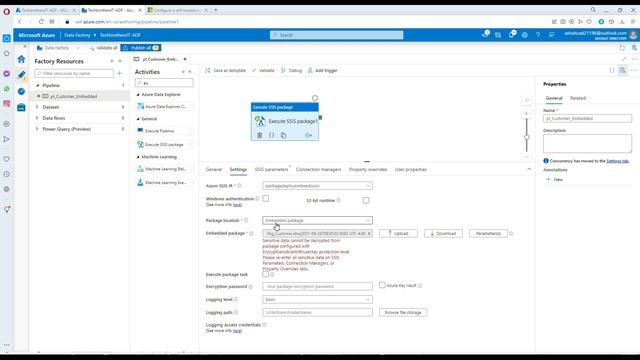Focus Filter resources by name box
Image resolution: width=640 pixels, height=360 pixels.
coord(74,73)
